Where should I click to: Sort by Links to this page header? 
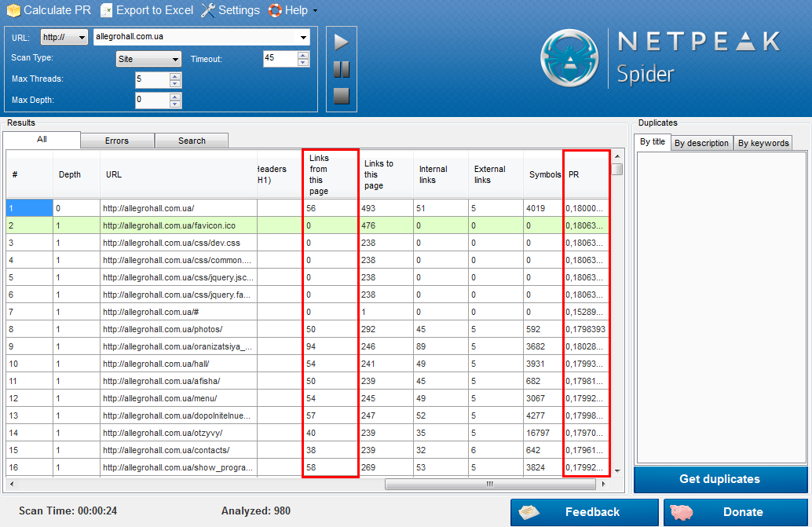[386, 175]
